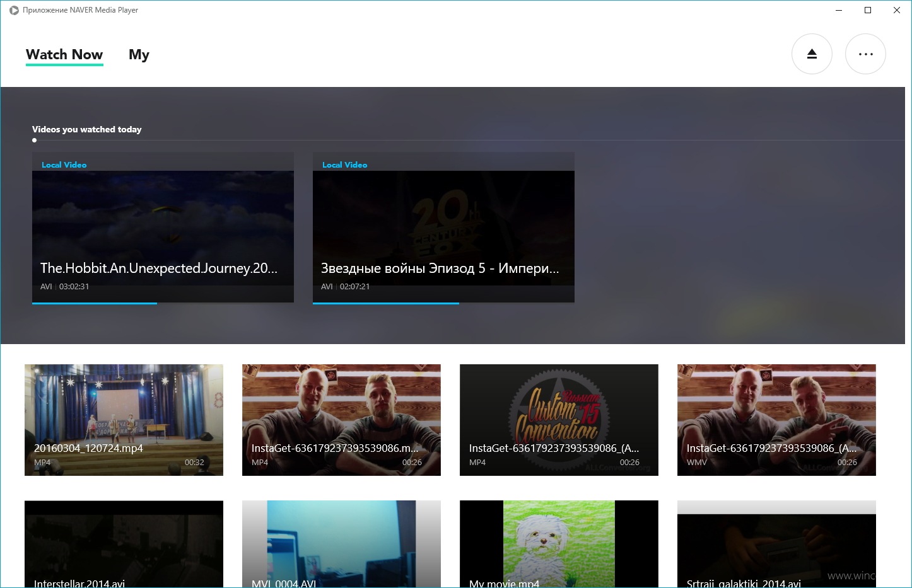Click Hobbit video progress bar
Screen dimensions: 912x588
point(163,303)
